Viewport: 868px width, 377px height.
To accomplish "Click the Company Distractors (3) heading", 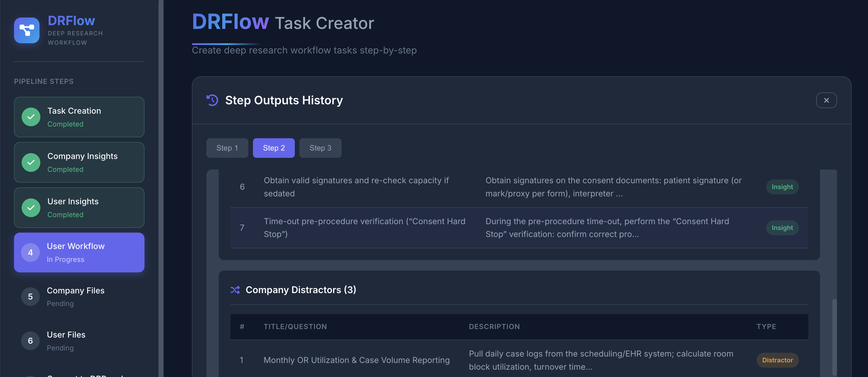I will click(301, 290).
